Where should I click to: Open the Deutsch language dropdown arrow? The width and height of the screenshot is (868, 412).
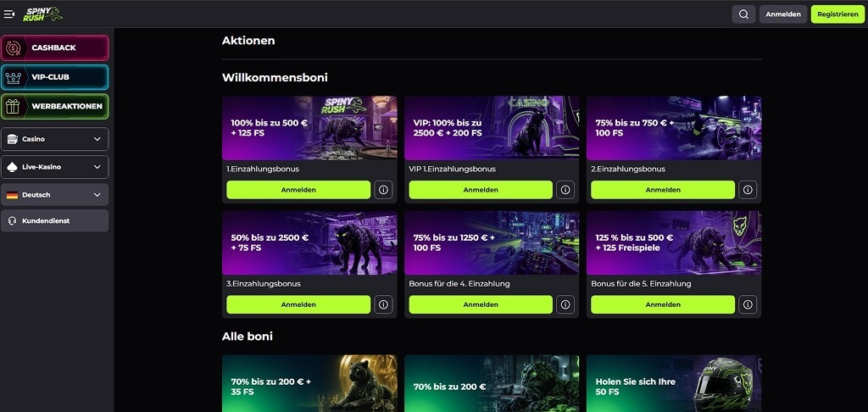97,195
